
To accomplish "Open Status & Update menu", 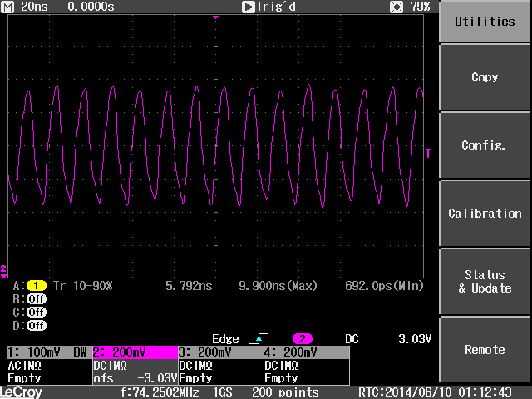I will pos(485,282).
